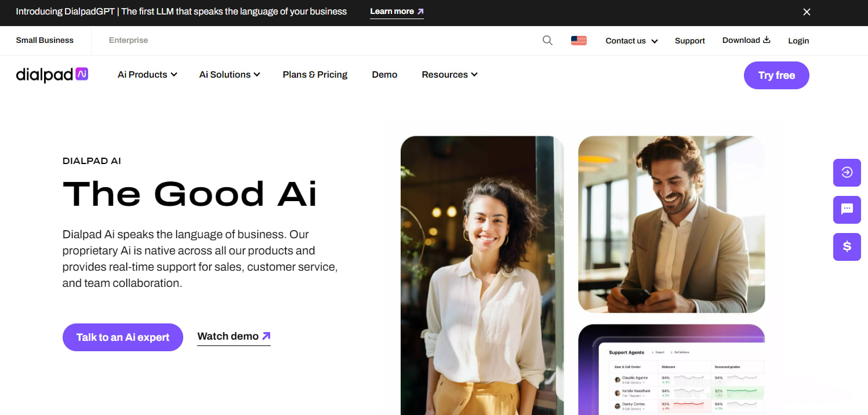Switch to the Enterprise tab
Image resolution: width=868 pixels, height=415 pixels.
128,41
